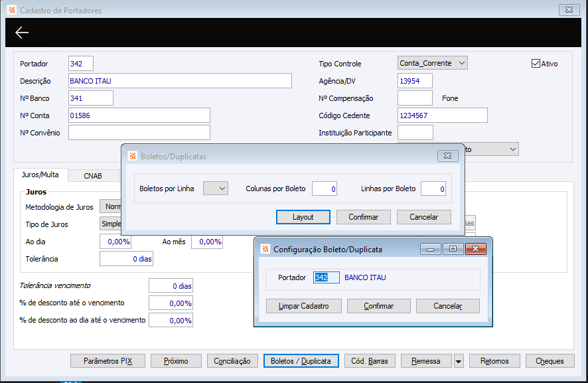Click Limpar Cadastro button
Image resolution: width=588 pixels, height=383 pixels.
304,306
